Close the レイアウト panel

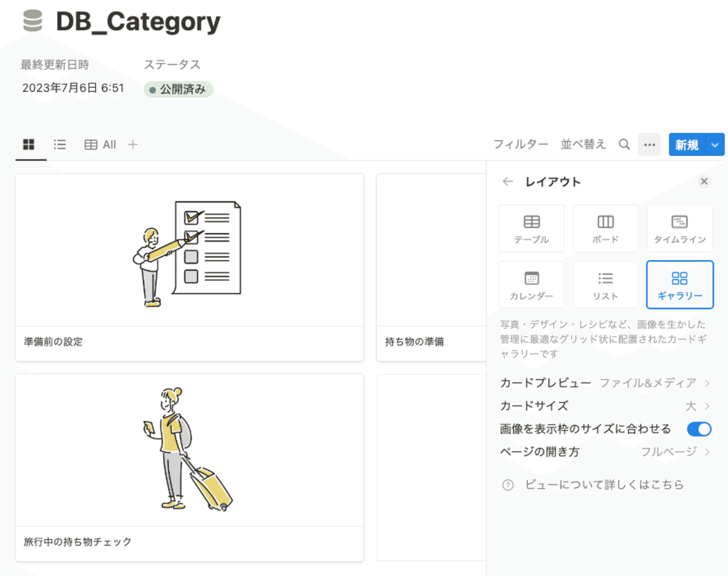[x=704, y=181]
